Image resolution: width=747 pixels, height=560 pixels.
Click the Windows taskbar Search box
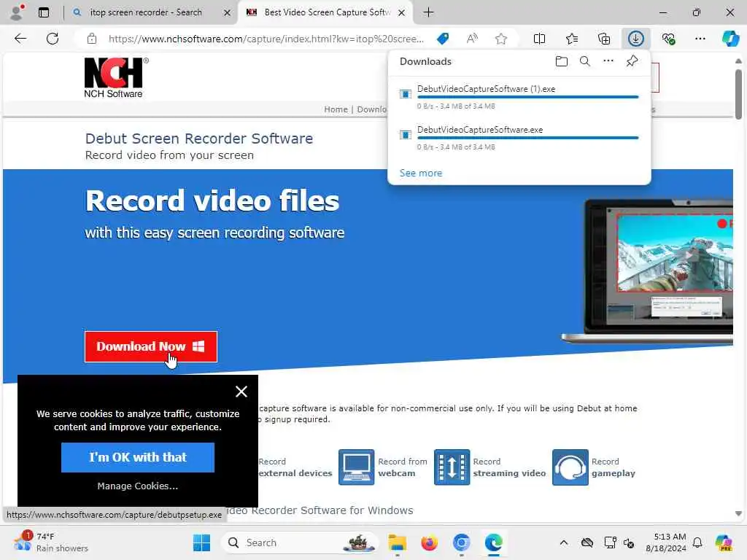tap(300, 542)
